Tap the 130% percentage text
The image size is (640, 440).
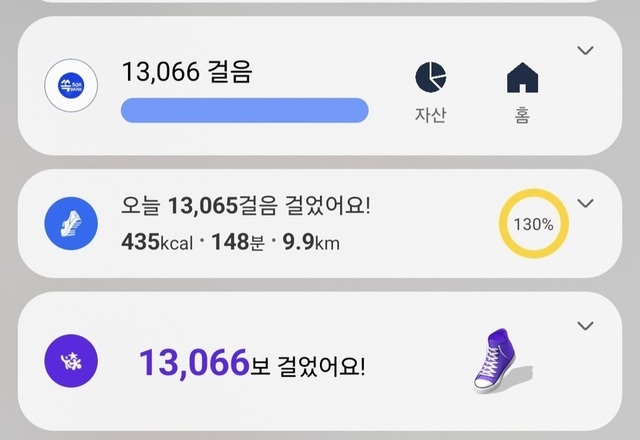point(534,224)
